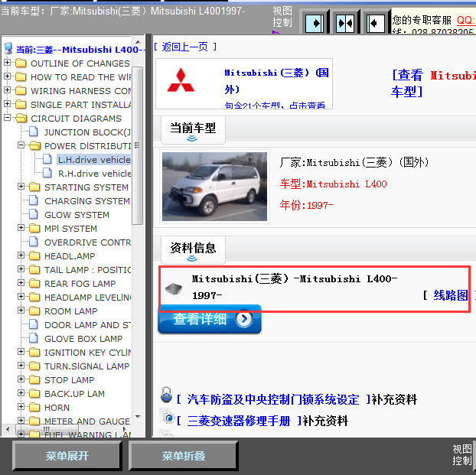Click 车型:Mitsubishi L400 red text
This screenshot has height=475, width=476.
coord(334,184)
